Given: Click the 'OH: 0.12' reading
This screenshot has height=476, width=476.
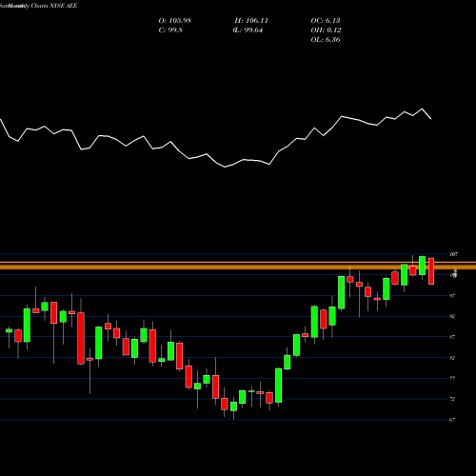Looking at the screenshot, I should click(x=326, y=30).
